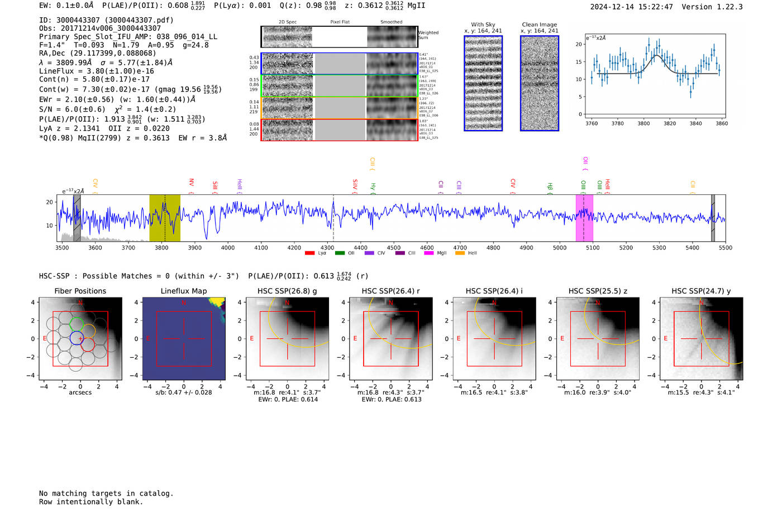Click the gray hatched band near 5460 Å
Viewport: 782px width, 532px height.
click(713, 218)
